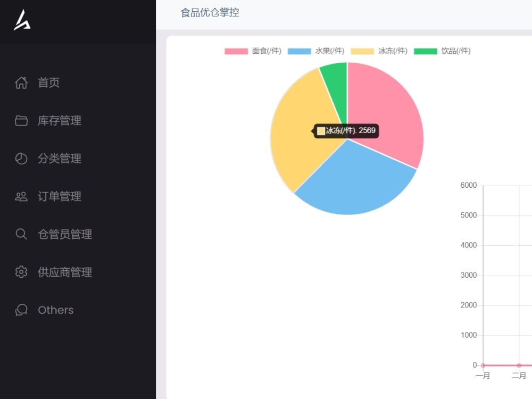Click the 食品优仓掌控 header title

pyautogui.click(x=210, y=13)
